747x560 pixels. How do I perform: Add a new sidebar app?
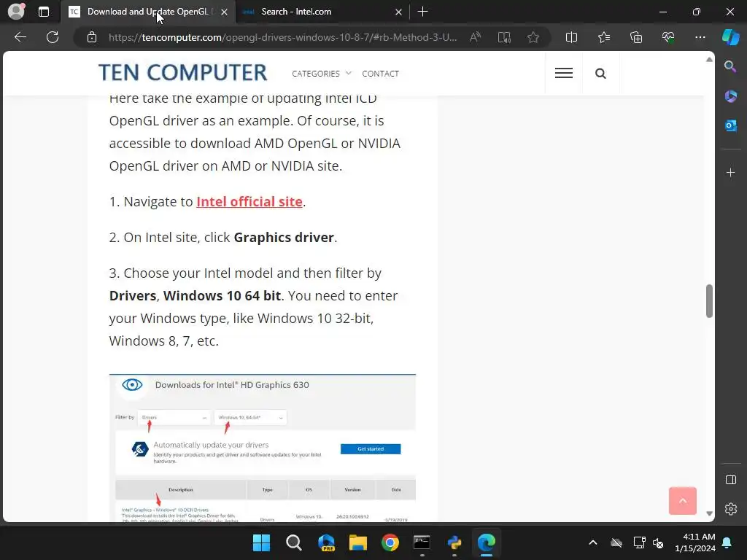[730, 172]
